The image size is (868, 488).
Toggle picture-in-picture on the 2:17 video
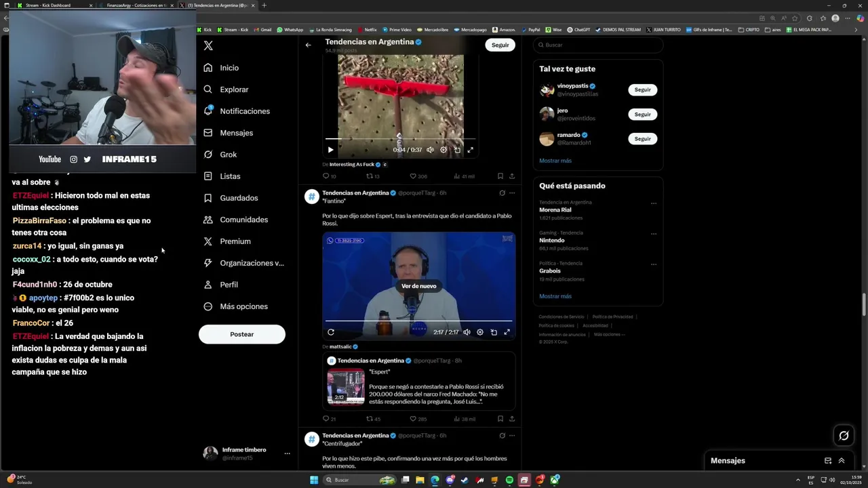(x=494, y=332)
